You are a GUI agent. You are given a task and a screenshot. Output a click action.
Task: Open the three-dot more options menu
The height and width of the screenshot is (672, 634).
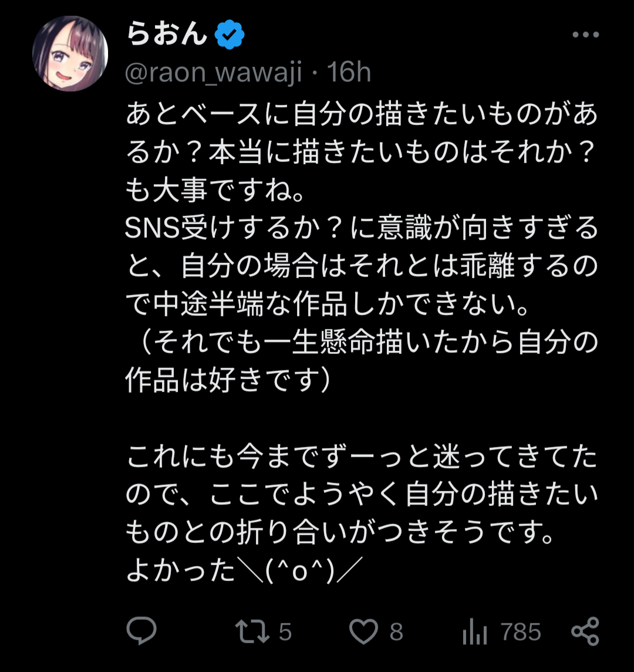click(x=585, y=35)
